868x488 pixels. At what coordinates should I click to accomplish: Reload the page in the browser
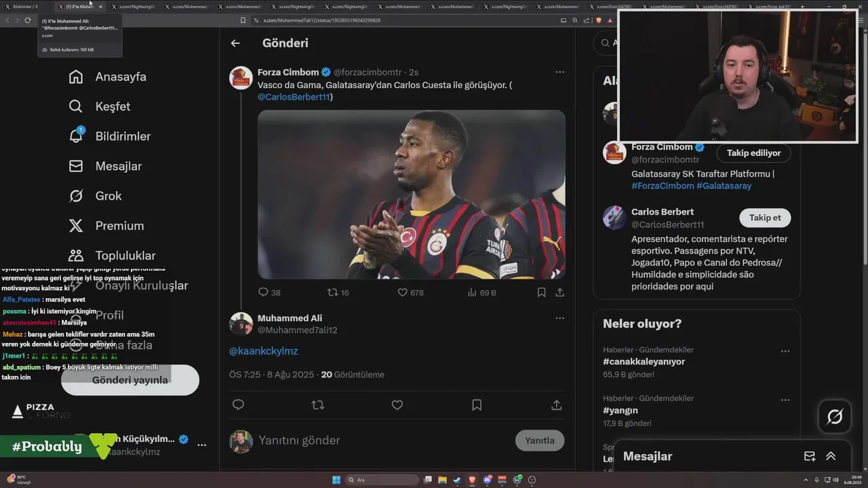pos(27,20)
